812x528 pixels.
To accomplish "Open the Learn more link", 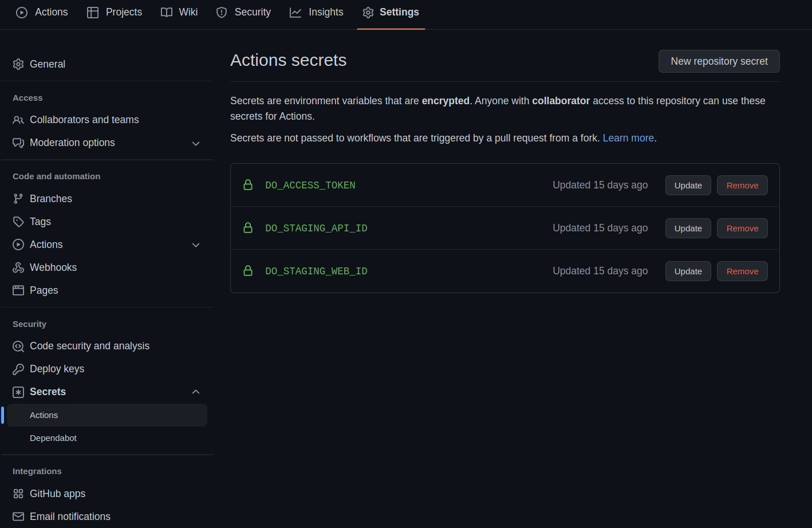I will click(x=628, y=137).
